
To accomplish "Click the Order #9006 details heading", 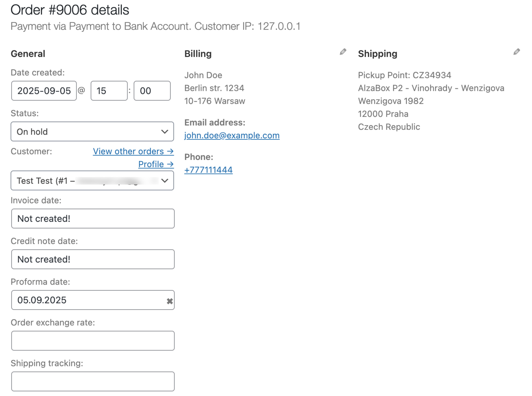I will [x=70, y=10].
